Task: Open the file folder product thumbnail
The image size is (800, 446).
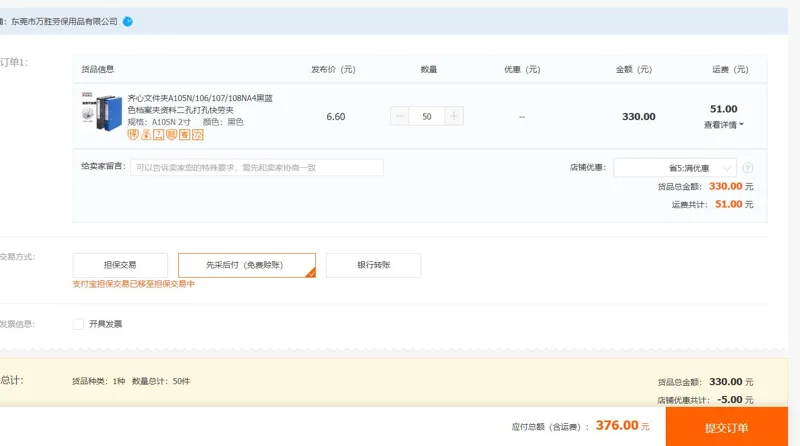Action: pos(102,112)
